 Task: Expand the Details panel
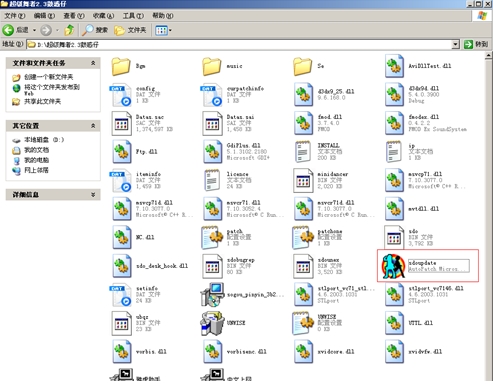pyautogui.click(x=93, y=195)
